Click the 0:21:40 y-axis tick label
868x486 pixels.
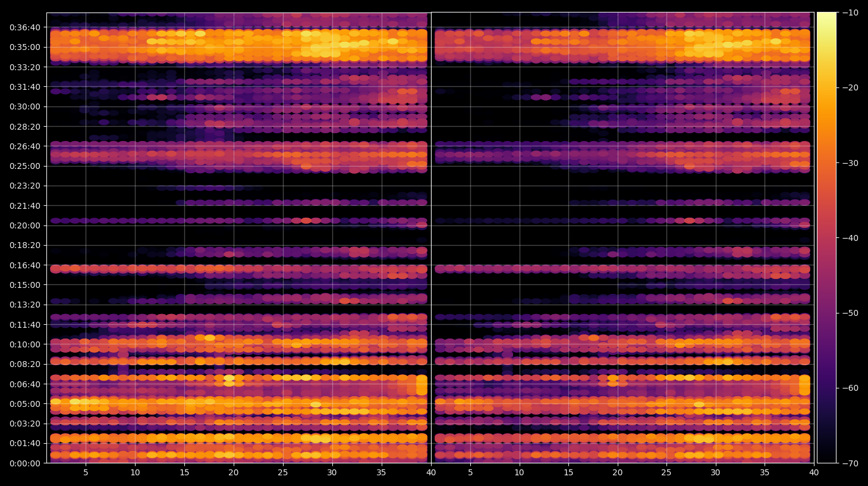pos(25,206)
